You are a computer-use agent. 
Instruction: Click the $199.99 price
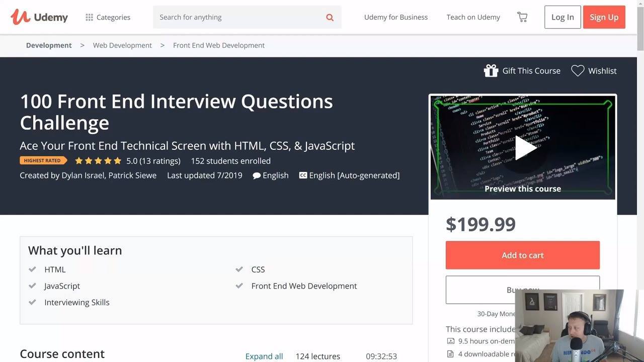pyautogui.click(x=480, y=224)
